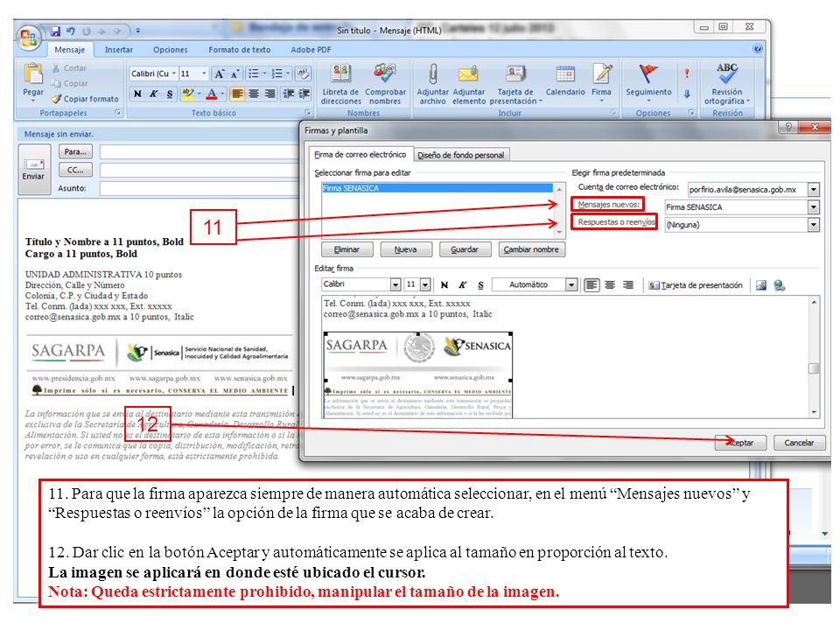The width and height of the screenshot is (840, 630).
Task: Click Aceptar in Firmas y plantilla dialog
Action: (740, 443)
